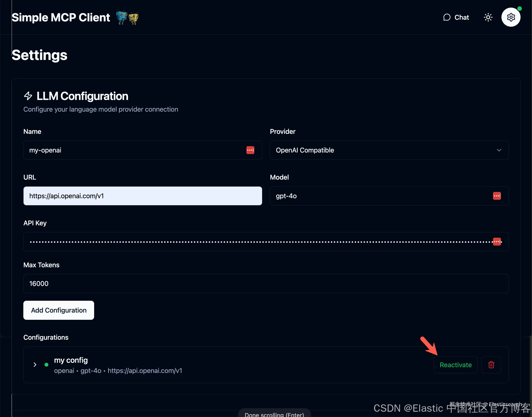Toggle light theme sun icon
This screenshot has width=532, height=417.
coord(488,17)
